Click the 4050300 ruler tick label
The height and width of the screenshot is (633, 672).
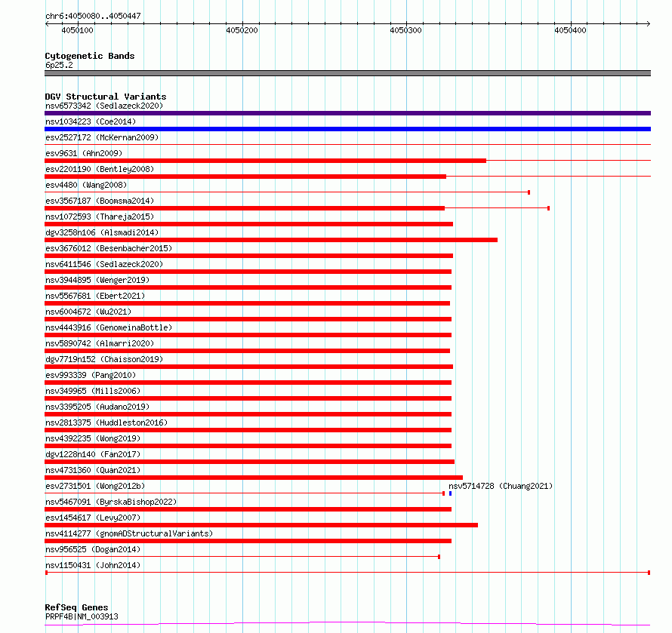coord(406,30)
